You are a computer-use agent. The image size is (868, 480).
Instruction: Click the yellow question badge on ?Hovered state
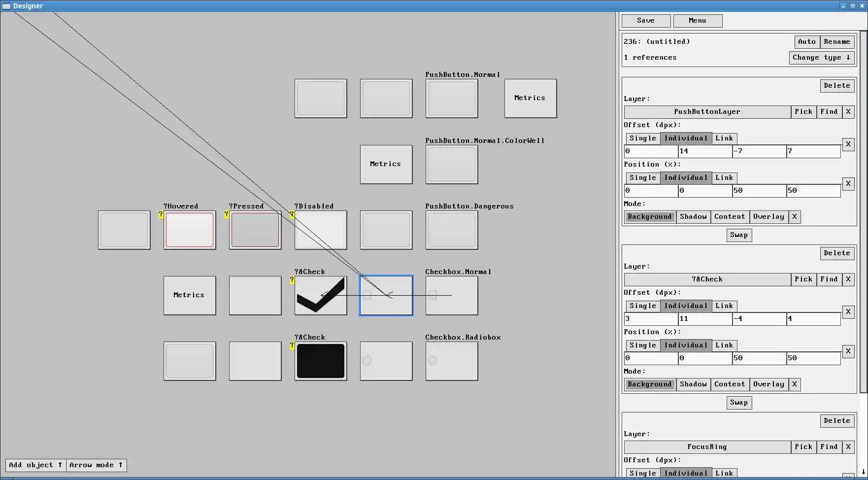[161, 214]
